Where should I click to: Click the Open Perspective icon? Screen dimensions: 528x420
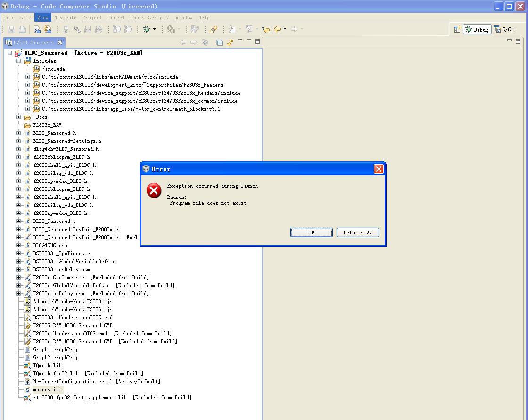pyautogui.click(x=457, y=30)
